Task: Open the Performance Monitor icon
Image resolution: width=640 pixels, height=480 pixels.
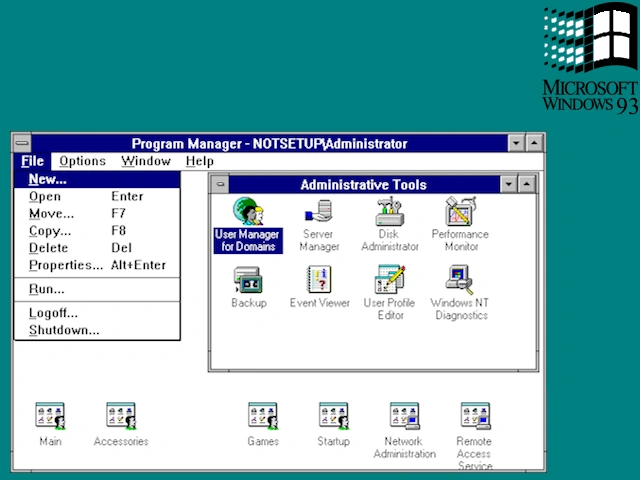Action: click(x=460, y=211)
